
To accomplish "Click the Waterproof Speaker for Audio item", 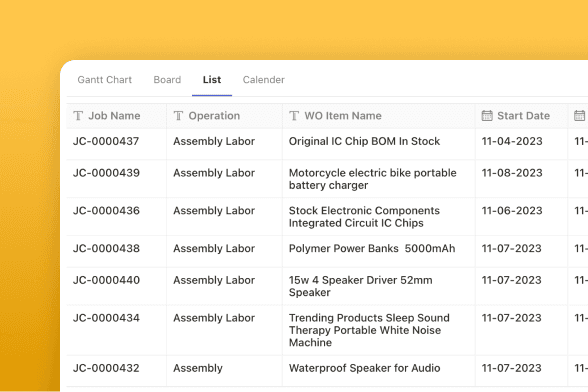I will click(x=364, y=368).
